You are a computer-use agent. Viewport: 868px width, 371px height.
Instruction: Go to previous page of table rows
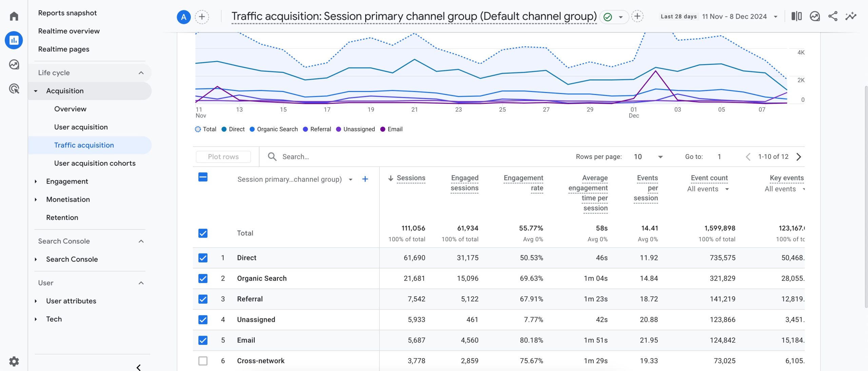tap(748, 156)
